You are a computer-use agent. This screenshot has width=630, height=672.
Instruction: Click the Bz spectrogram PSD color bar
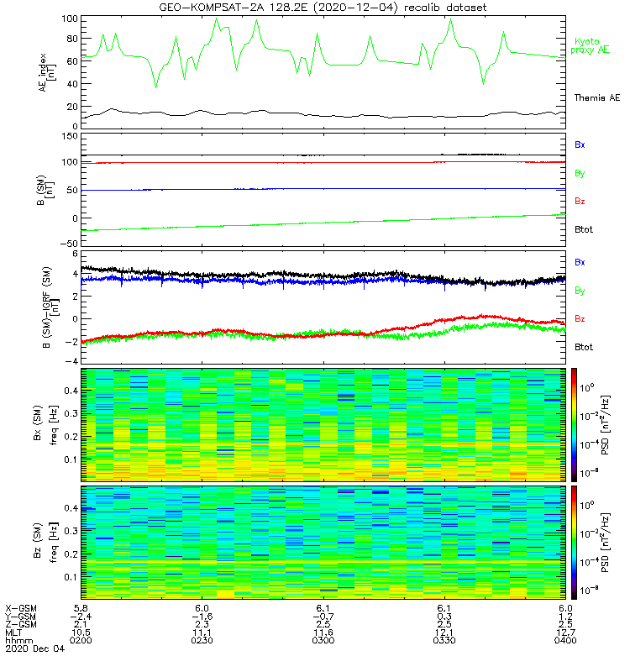coord(574,542)
